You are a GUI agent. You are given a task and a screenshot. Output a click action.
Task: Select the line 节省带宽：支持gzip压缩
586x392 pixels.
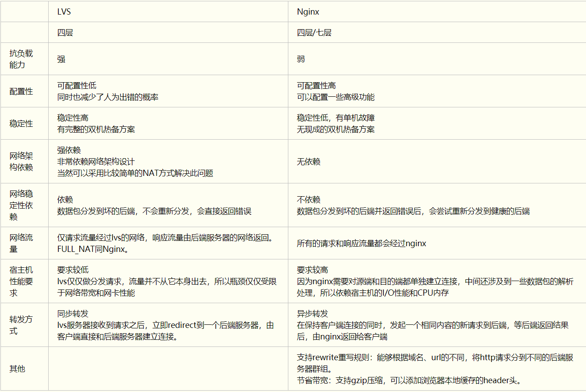pyautogui.click(x=410, y=380)
